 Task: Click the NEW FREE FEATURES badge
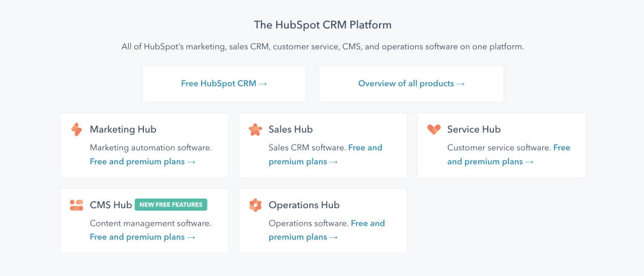click(171, 205)
